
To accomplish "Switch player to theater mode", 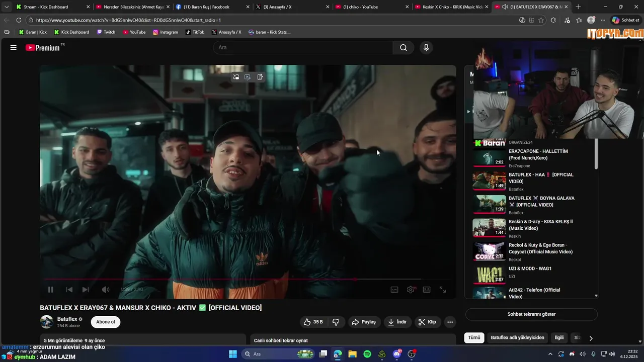I will 427,290.
